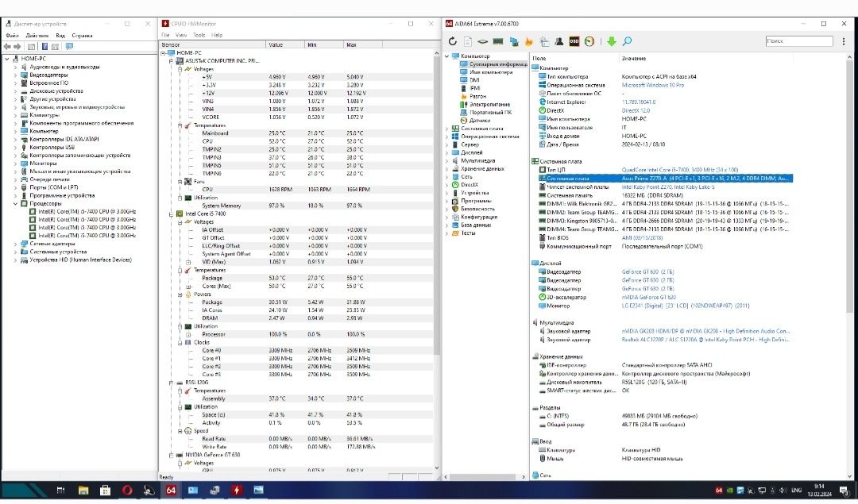The image size is (858, 504).
Task: Expand Хранение данных in AIDA64 tree
Action: click(447, 169)
